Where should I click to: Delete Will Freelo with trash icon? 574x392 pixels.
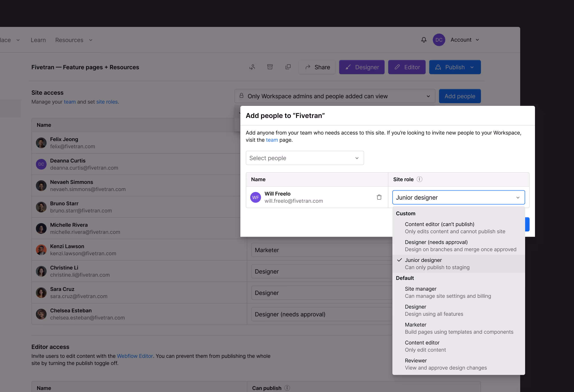point(379,197)
